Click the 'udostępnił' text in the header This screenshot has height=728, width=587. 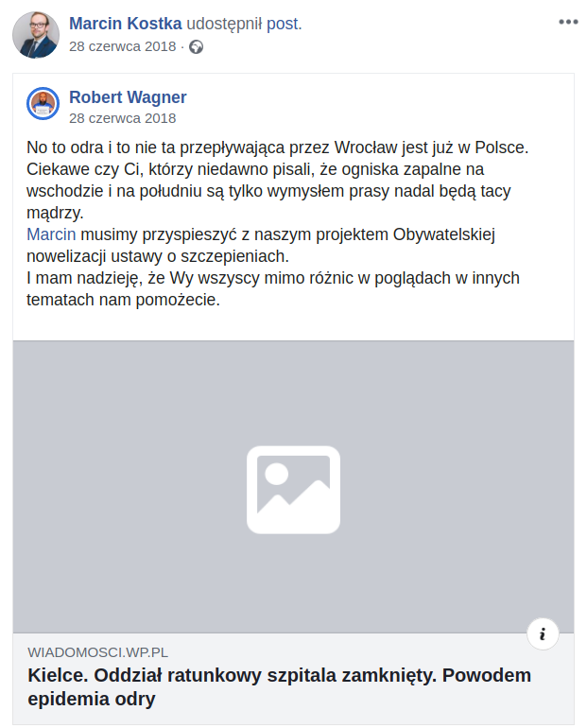224,24
